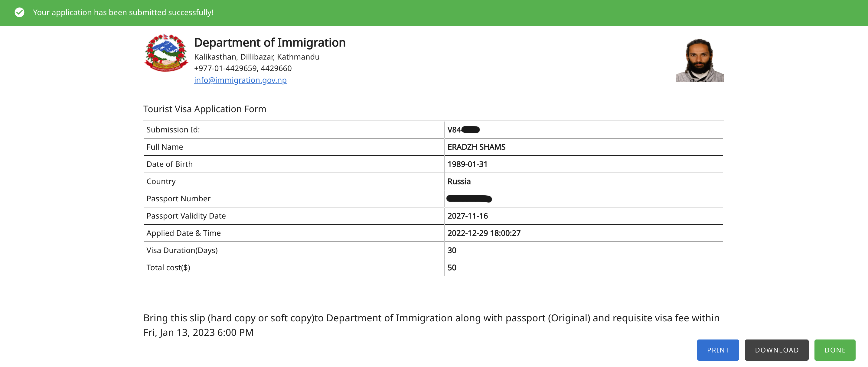The width and height of the screenshot is (868, 367).
Task: Click the department phone number text
Action: coord(243,68)
